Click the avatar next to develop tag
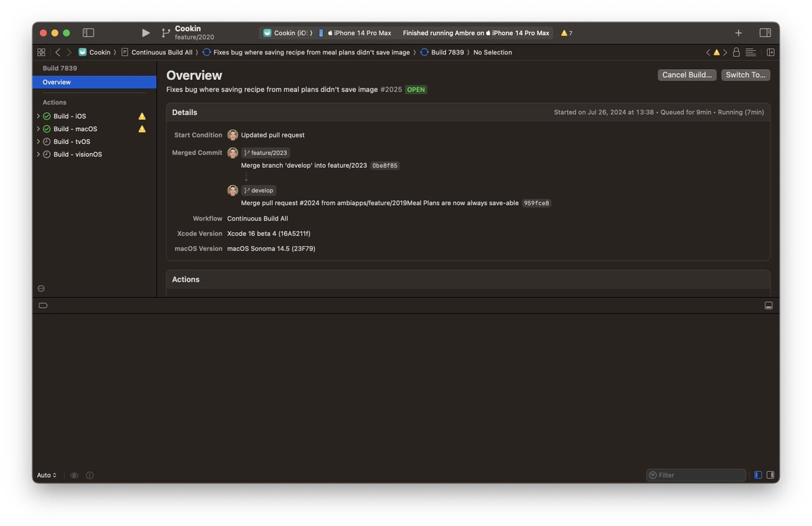The image size is (812, 526). [x=233, y=191]
